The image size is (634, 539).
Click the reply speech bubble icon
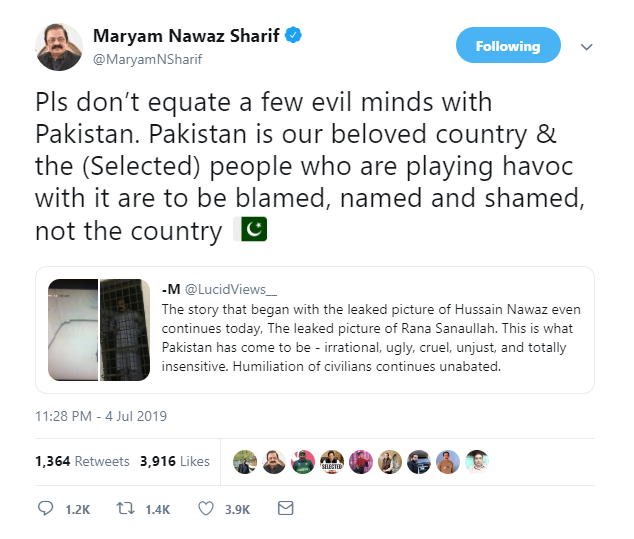45,509
